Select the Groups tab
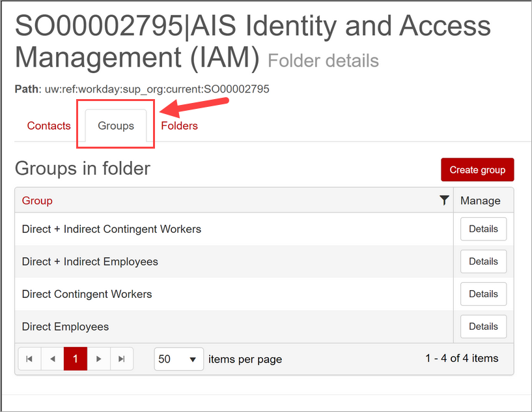The image size is (532, 412). click(116, 126)
